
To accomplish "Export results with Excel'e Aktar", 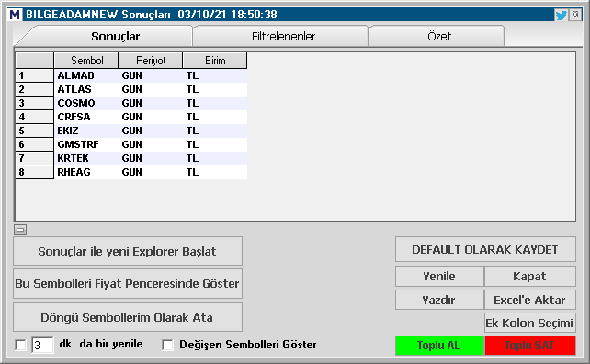I will 529,300.
